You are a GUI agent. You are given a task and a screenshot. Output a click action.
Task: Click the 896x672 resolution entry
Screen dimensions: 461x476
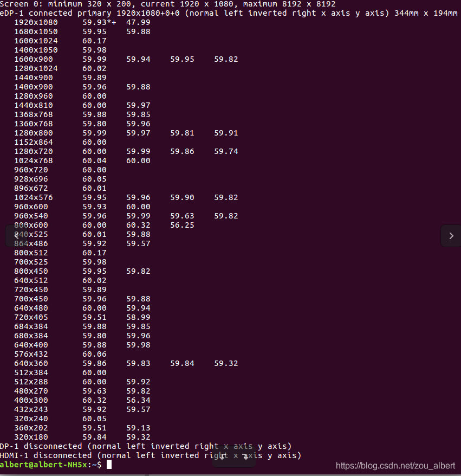tap(31, 188)
